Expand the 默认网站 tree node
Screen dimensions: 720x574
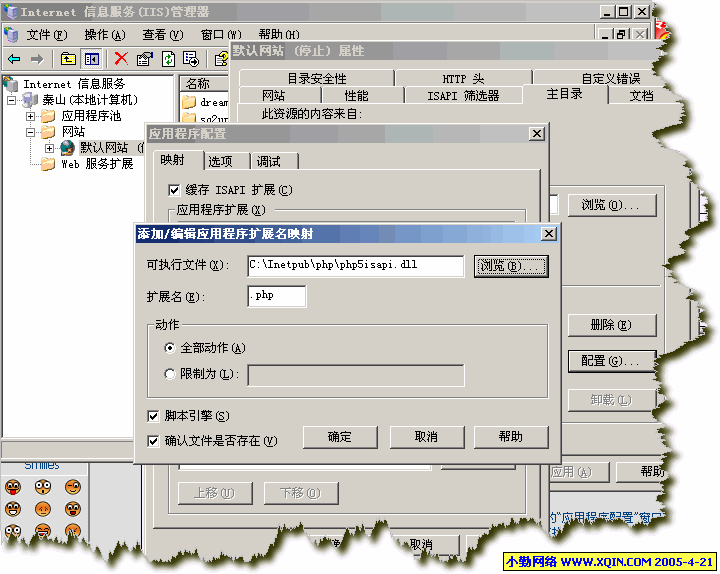pyautogui.click(x=49, y=148)
